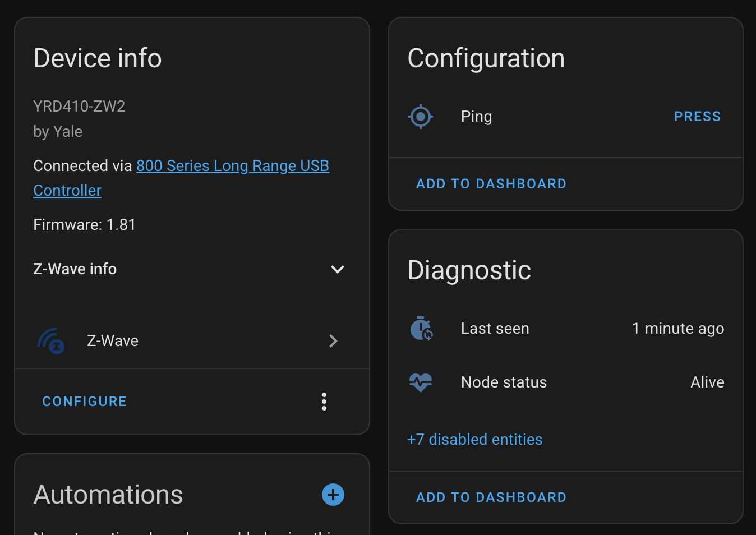Show the +7 disabled entities
The width and height of the screenshot is (756, 535).
475,439
